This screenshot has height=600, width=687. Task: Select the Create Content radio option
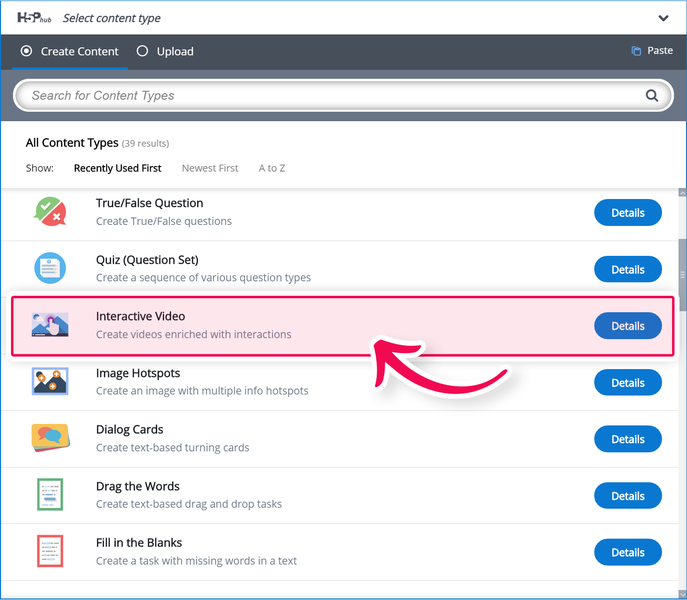coord(26,51)
